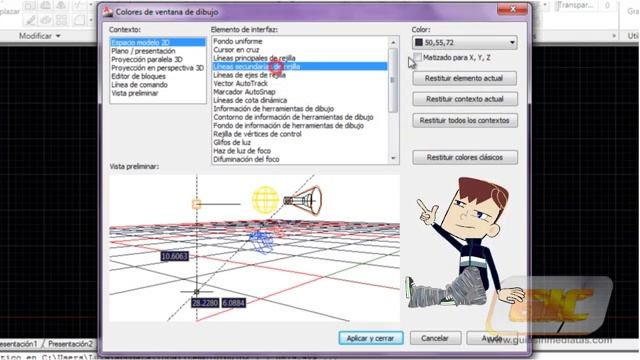Choose 'Rejilla de vértices de control' element

257,134
